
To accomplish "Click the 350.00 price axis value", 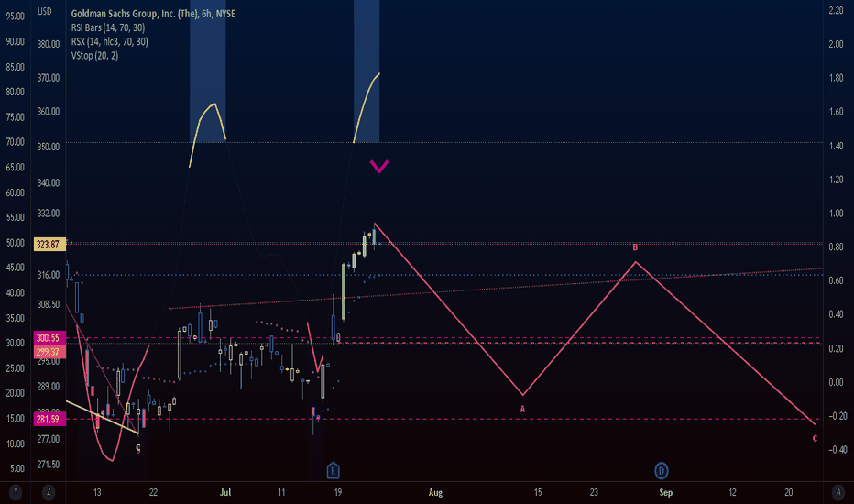I will (x=49, y=147).
